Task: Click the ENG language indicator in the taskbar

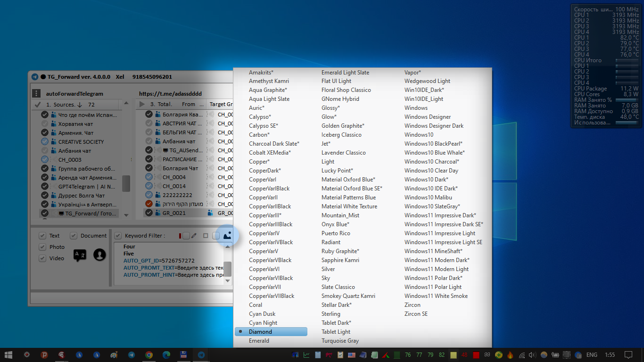Action: click(x=592, y=354)
